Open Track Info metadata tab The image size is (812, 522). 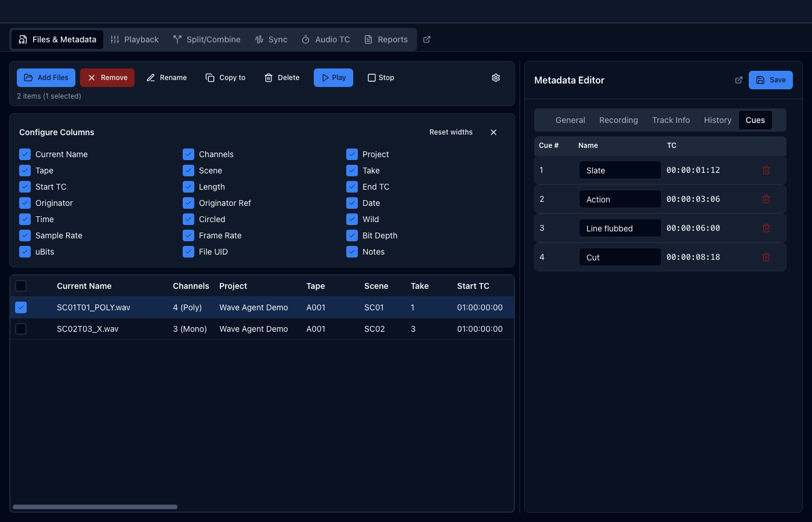coord(671,120)
